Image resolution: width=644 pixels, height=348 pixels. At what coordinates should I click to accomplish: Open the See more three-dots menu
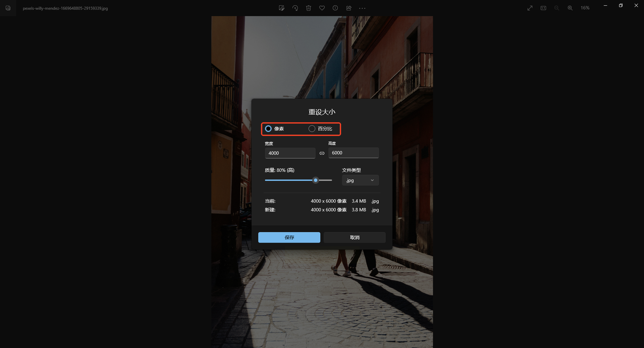[362, 8]
